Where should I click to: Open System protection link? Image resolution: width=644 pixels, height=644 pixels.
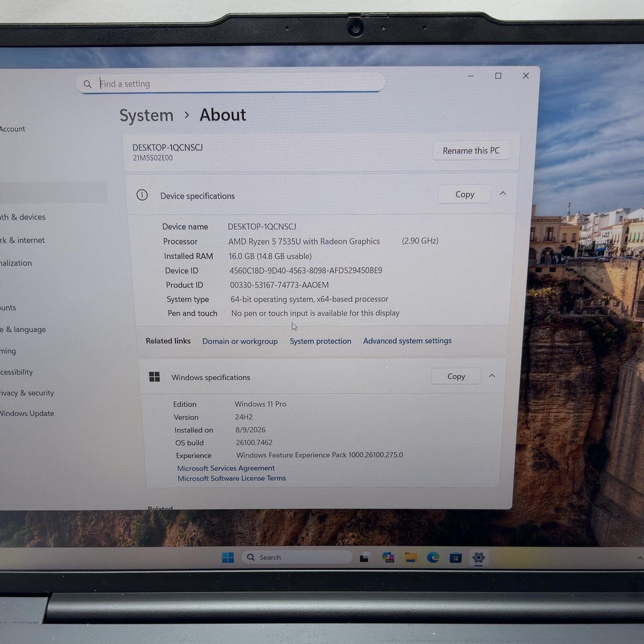(x=320, y=341)
